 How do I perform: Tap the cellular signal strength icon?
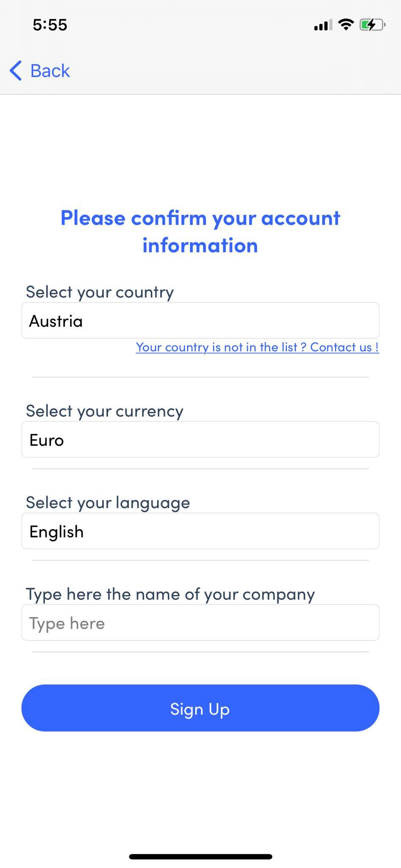tap(323, 25)
